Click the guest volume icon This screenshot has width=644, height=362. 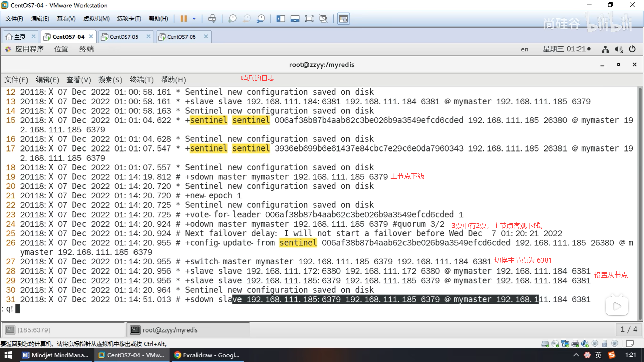619,49
